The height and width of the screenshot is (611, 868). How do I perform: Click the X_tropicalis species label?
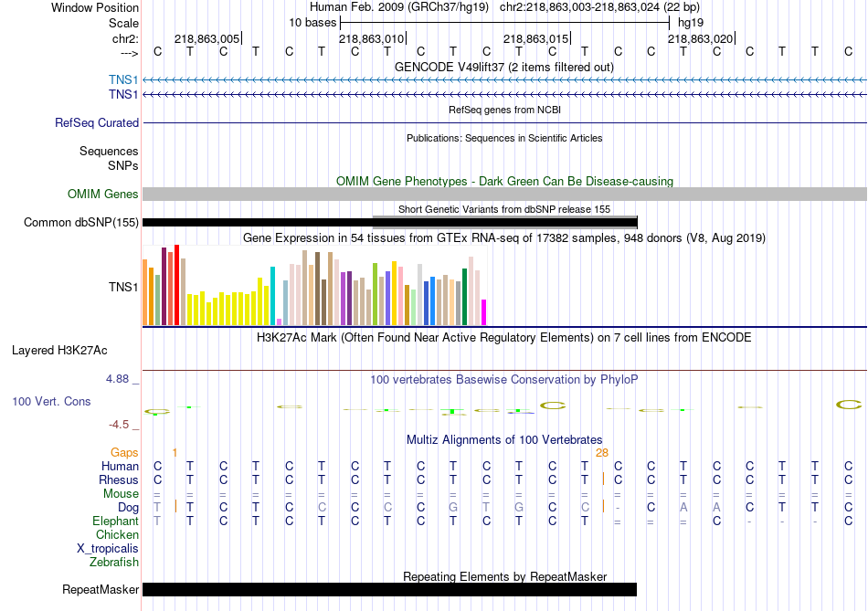(108, 548)
